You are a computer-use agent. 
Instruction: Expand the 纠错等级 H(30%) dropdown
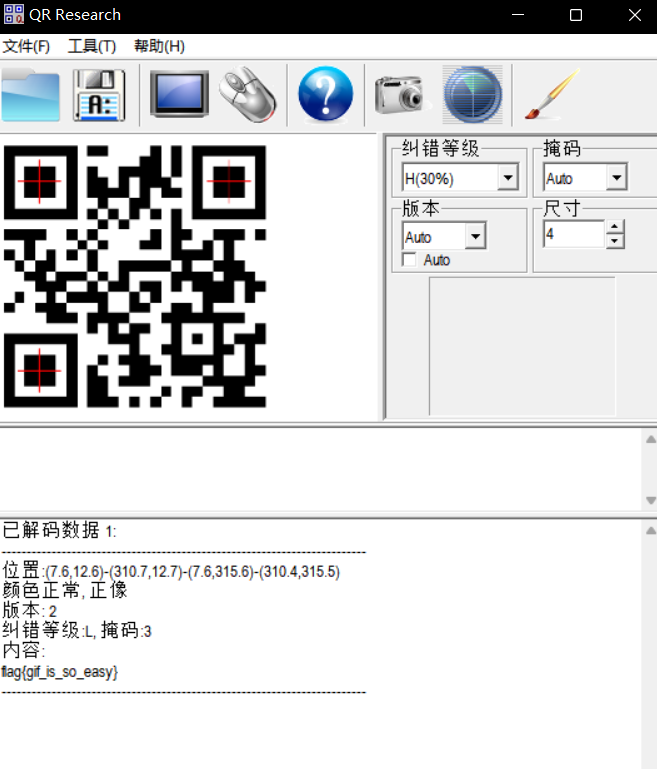508,178
